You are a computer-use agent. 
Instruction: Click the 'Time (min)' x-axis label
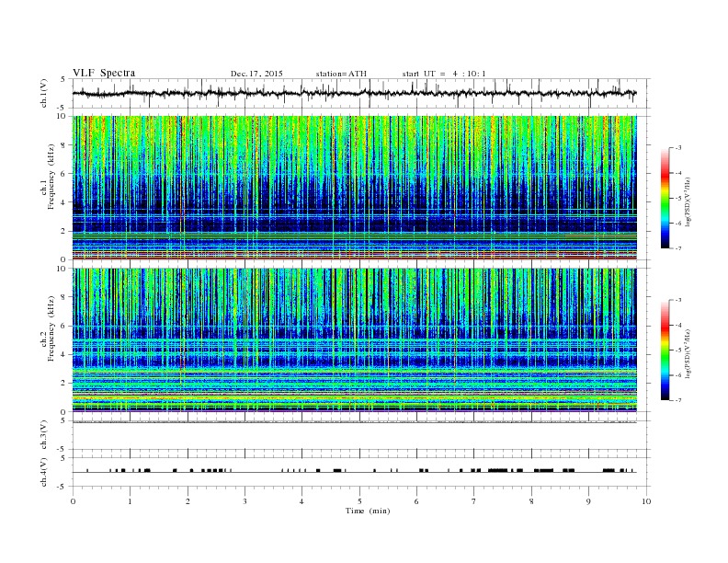pos(368,511)
